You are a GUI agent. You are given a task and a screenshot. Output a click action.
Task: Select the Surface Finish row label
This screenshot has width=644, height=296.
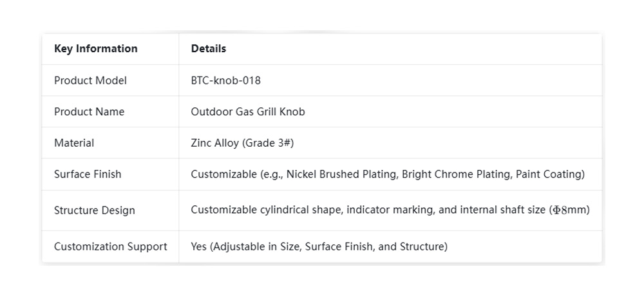pos(88,174)
